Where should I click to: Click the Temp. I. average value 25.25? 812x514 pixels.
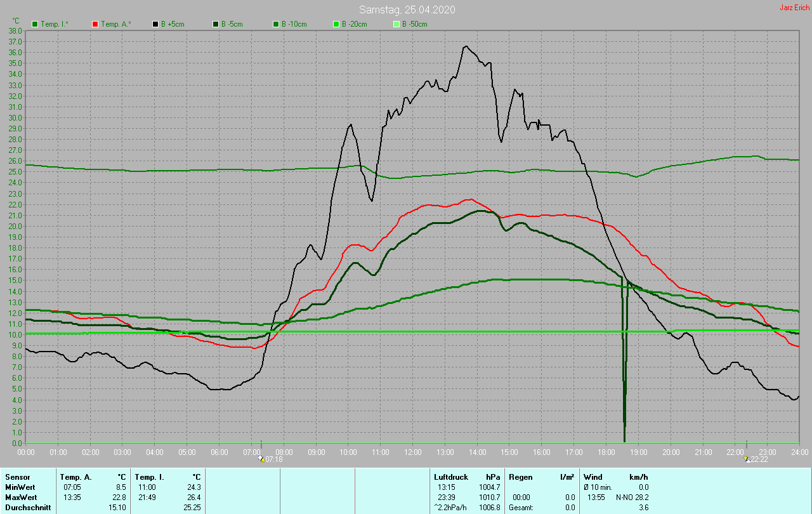(192, 508)
